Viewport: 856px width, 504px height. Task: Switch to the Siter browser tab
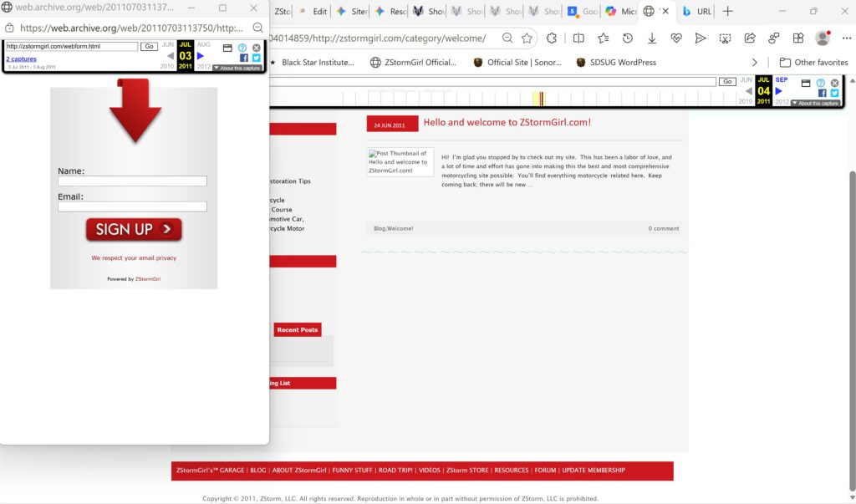pyautogui.click(x=352, y=11)
